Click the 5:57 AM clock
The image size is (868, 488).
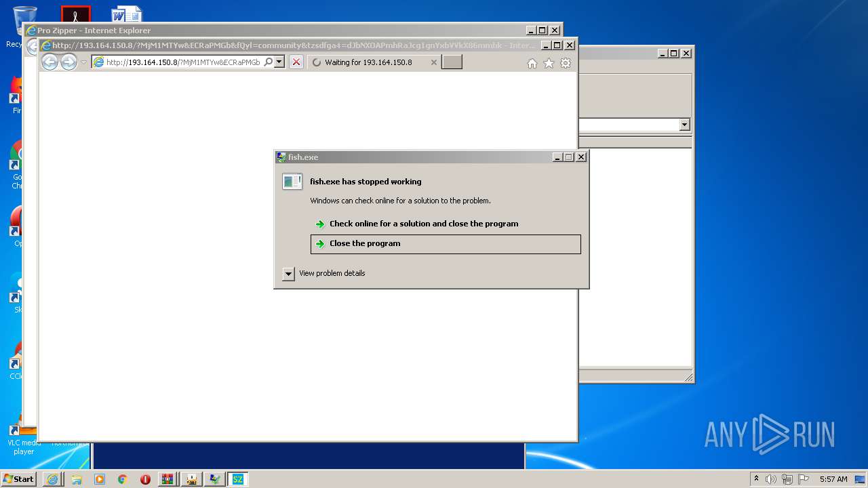(x=833, y=479)
